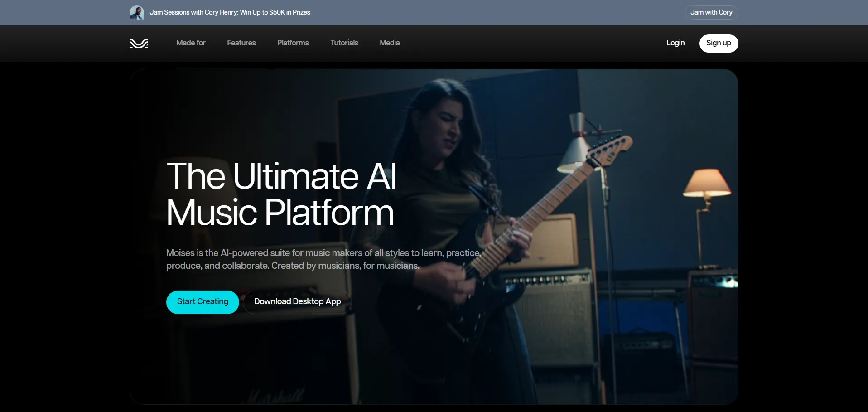Screen dimensions: 868x412
Task: Expand the Platforms navigation menu
Action: tap(293, 43)
